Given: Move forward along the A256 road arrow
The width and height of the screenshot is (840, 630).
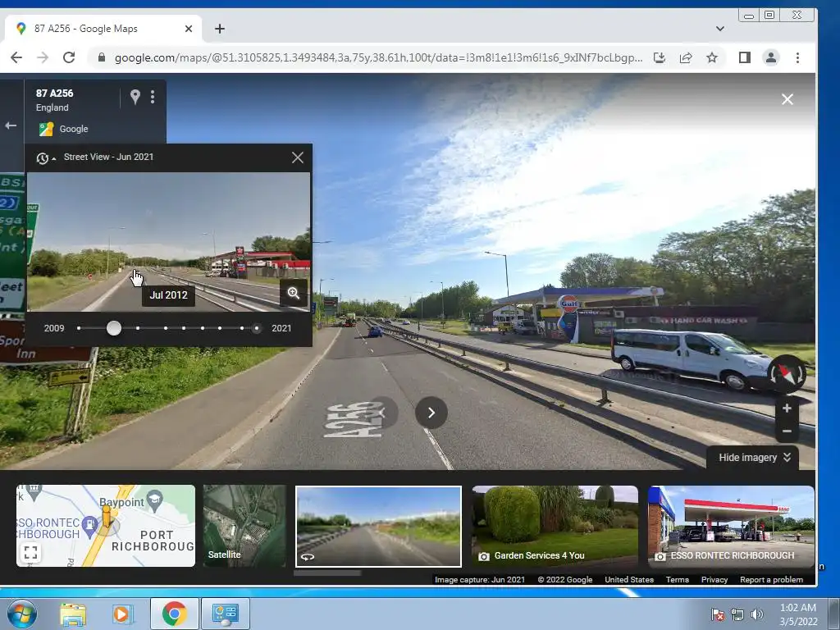Looking at the screenshot, I should point(431,413).
